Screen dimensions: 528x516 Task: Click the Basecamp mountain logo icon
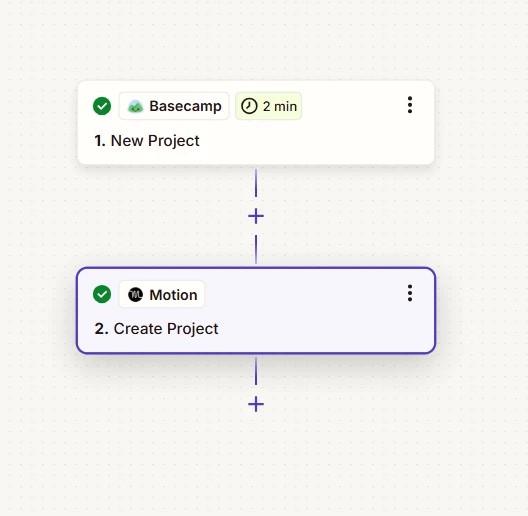[x=135, y=106]
